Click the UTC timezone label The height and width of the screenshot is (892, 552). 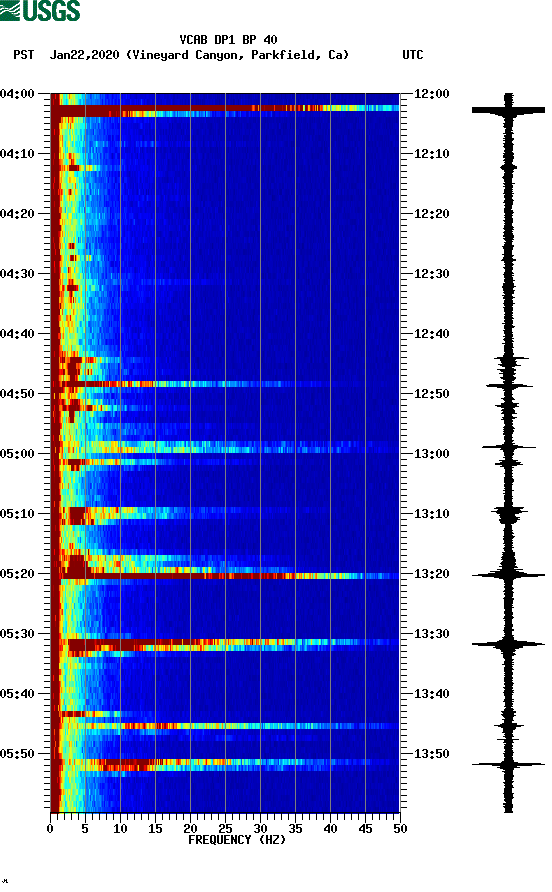[x=413, y=55]
